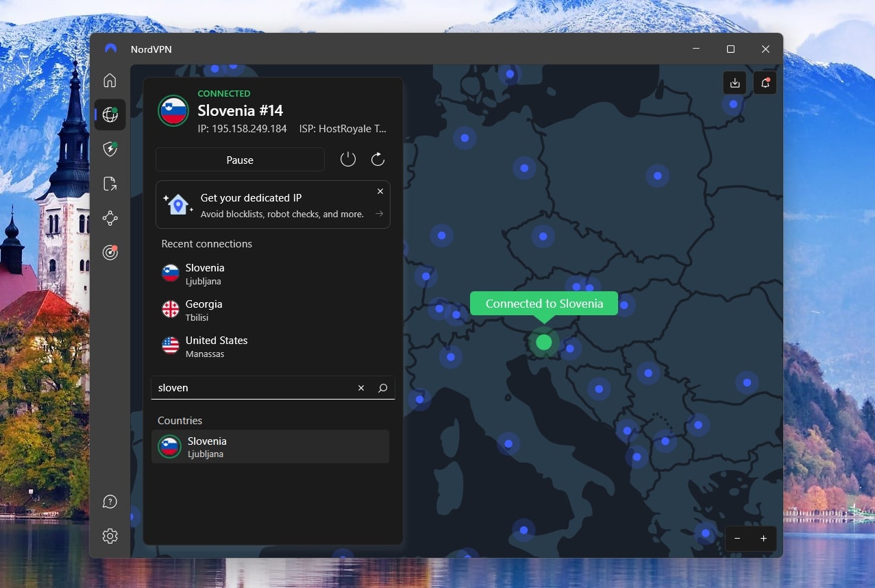Pause the VPN connection
875x588 pixels.
pos(239,159)
